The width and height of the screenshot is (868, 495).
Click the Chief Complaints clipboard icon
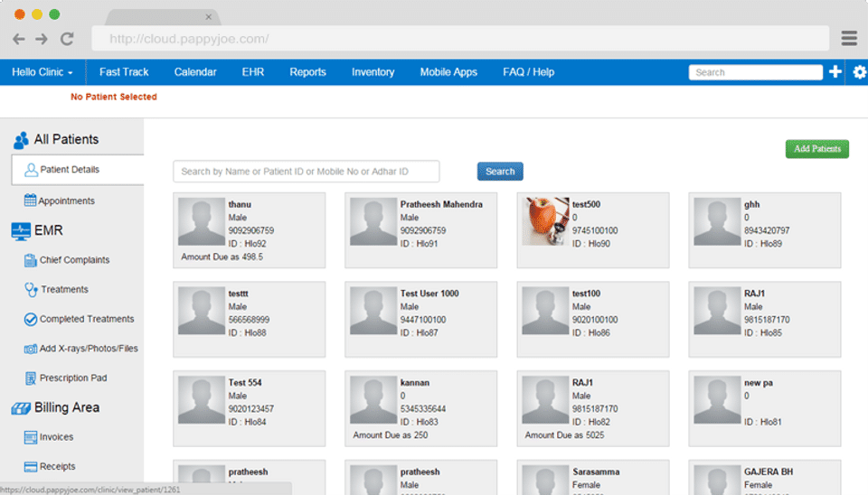coord(30,260)
